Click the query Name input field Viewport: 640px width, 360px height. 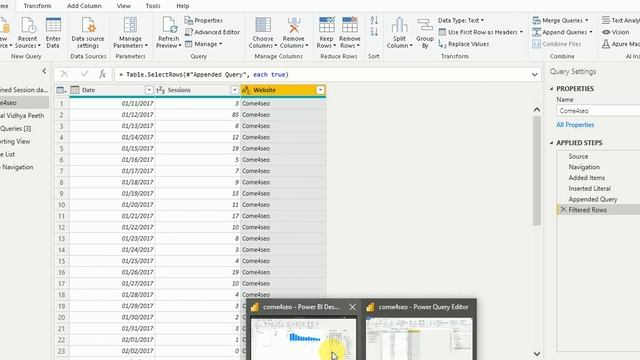(598, 111)
